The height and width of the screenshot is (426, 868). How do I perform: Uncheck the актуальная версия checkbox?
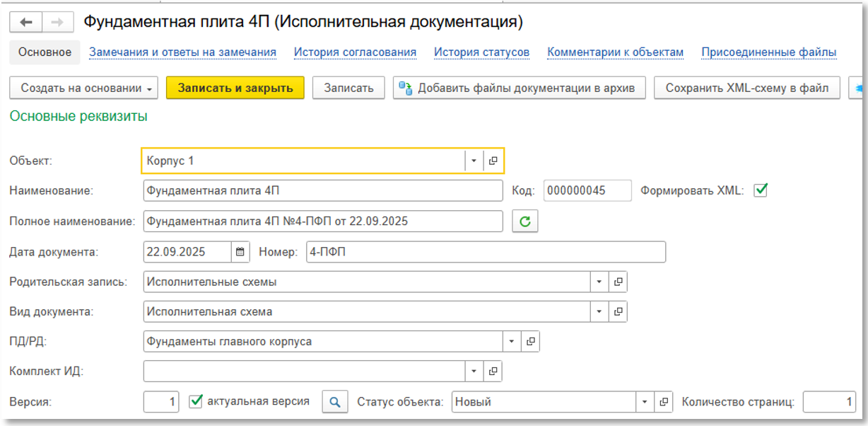click(x=197, y=402)
